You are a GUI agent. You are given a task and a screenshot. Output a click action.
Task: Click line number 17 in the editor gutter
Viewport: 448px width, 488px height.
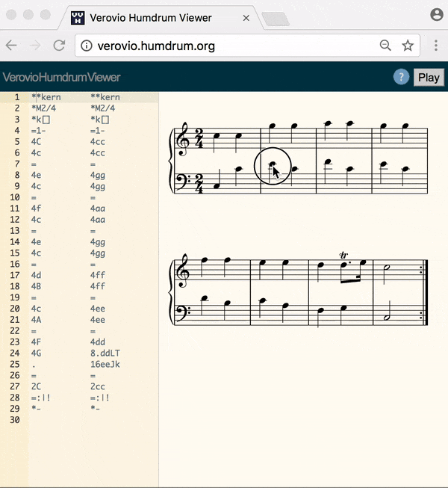click(x=15, y=275)
